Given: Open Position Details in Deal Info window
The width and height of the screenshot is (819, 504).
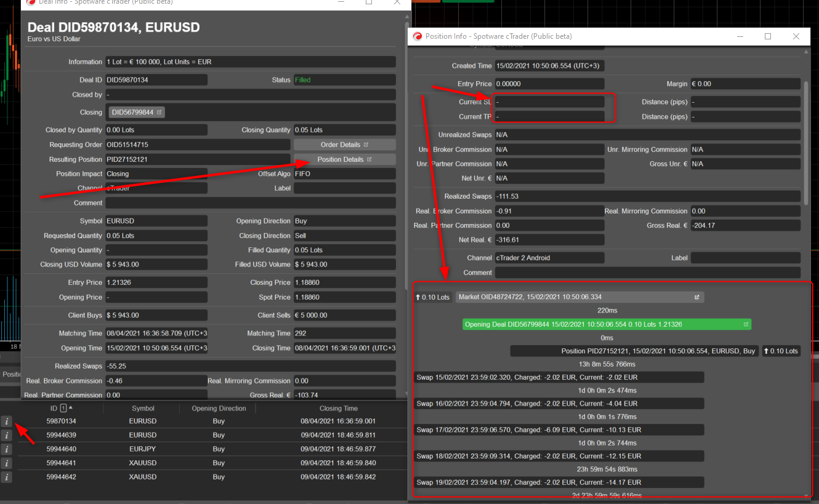Looking at the screenshot, I should (345, 159).
